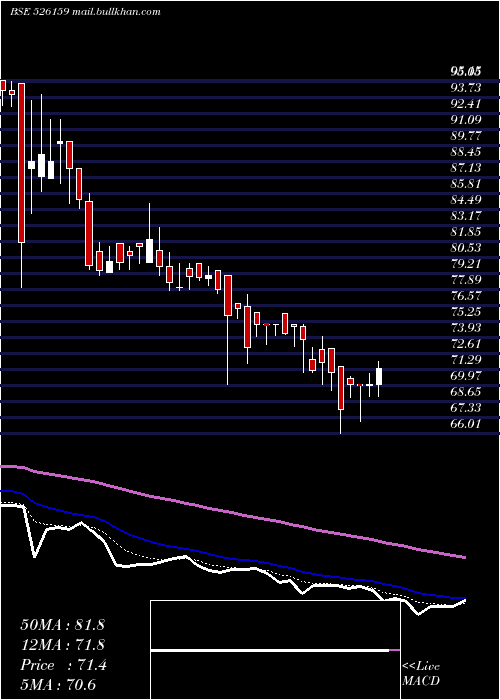Click the 66.01 price axis label
This screenshot has width=500, height=700.
(465, 424)
